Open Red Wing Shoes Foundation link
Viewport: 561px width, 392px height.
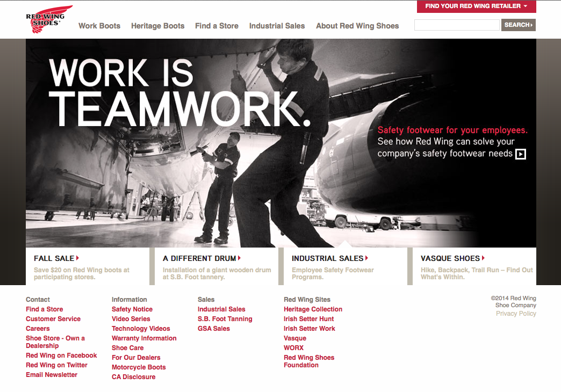point(309,361)
